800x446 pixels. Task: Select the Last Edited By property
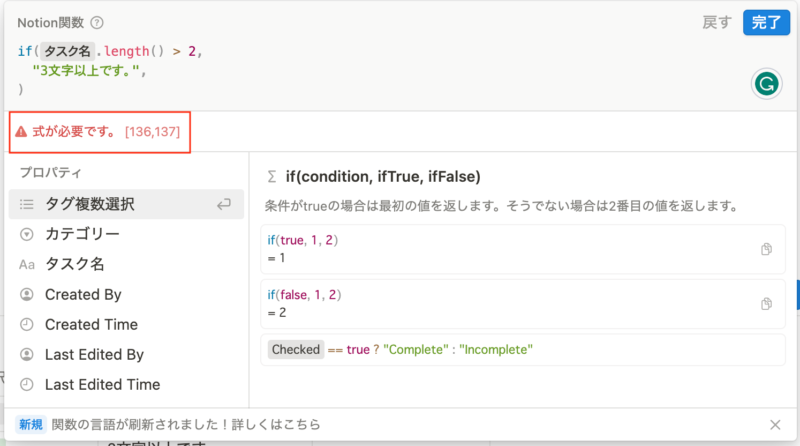point(126,355)
